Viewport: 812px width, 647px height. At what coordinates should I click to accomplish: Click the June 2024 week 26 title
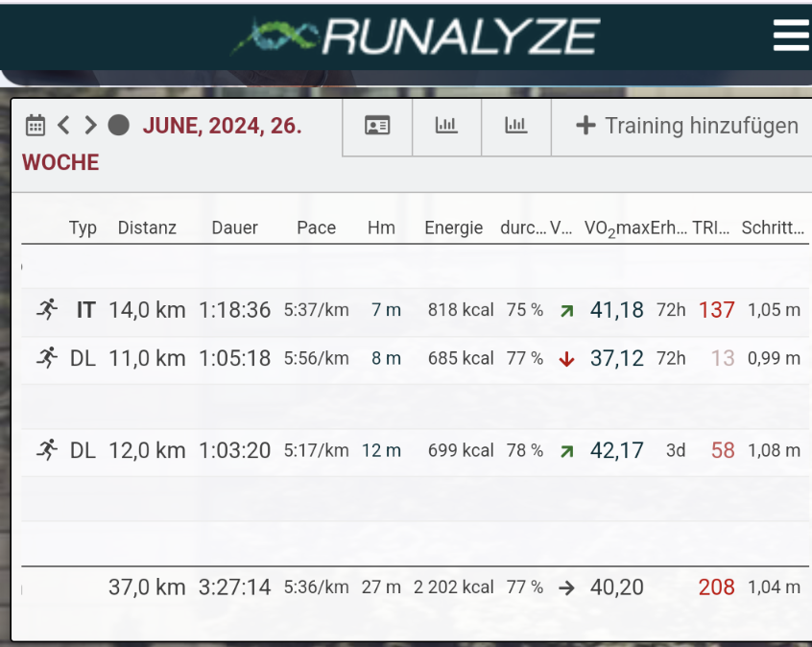[x=222, y=126]
